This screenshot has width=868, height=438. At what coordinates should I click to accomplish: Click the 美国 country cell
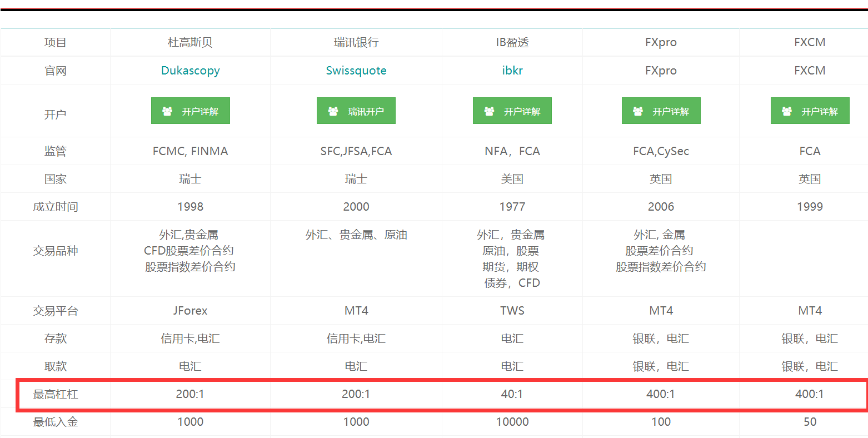(512, 179)
